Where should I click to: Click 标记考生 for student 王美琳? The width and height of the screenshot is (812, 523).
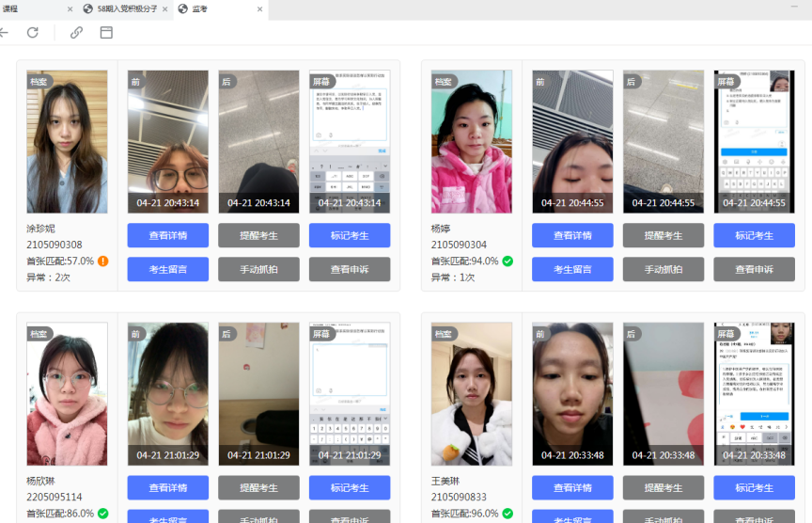tap(754, 487)
